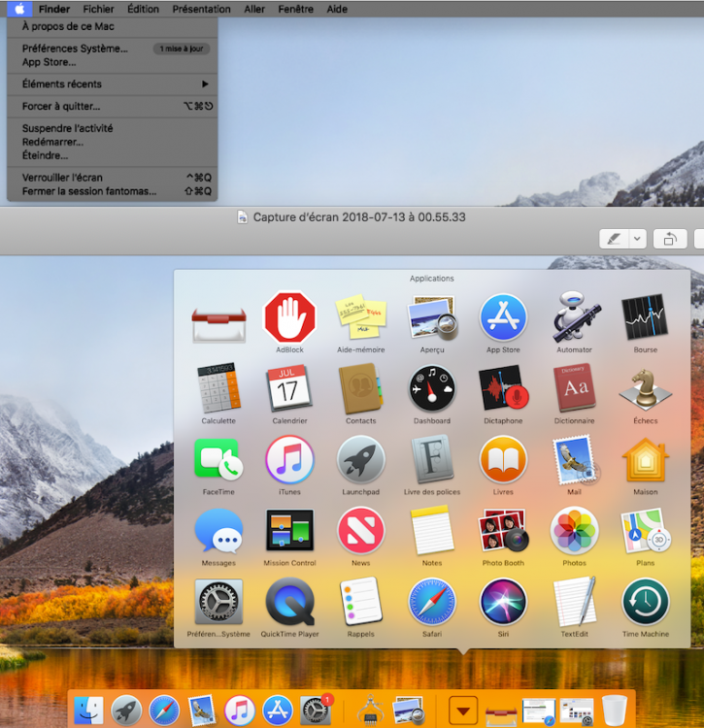Launch Mission Control from the grid
Screen dimensions: 704x728
[x=289, y=531]
